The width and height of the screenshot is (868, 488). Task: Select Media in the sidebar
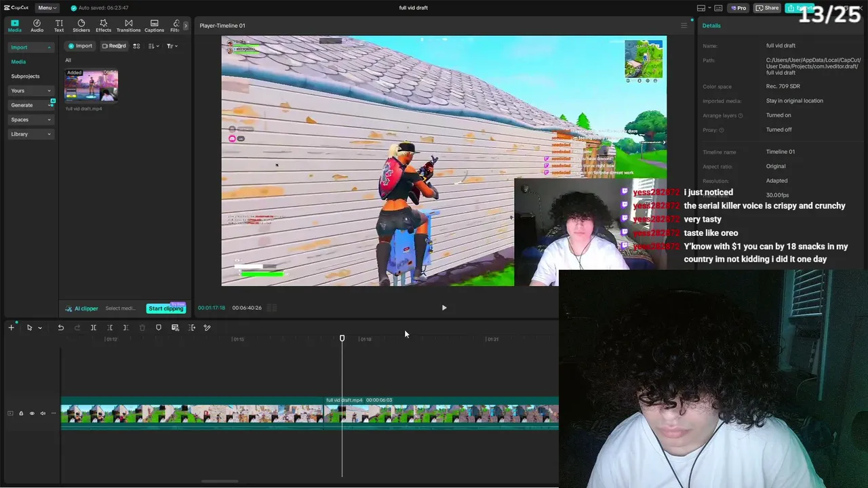click(x=18, y=62)
